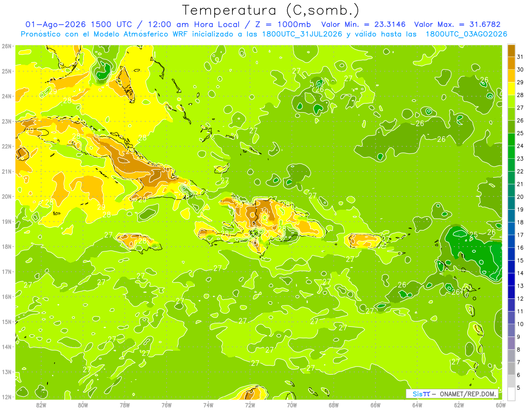This screenshot has width=532, height=411.
Task: Click the '1800UTC_31JUL2026' initialization time
Action: tap(302, 34)
